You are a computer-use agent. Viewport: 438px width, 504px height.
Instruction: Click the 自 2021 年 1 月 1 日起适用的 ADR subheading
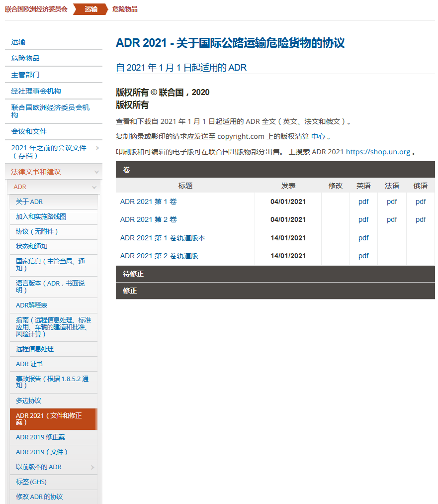point(181,68)
